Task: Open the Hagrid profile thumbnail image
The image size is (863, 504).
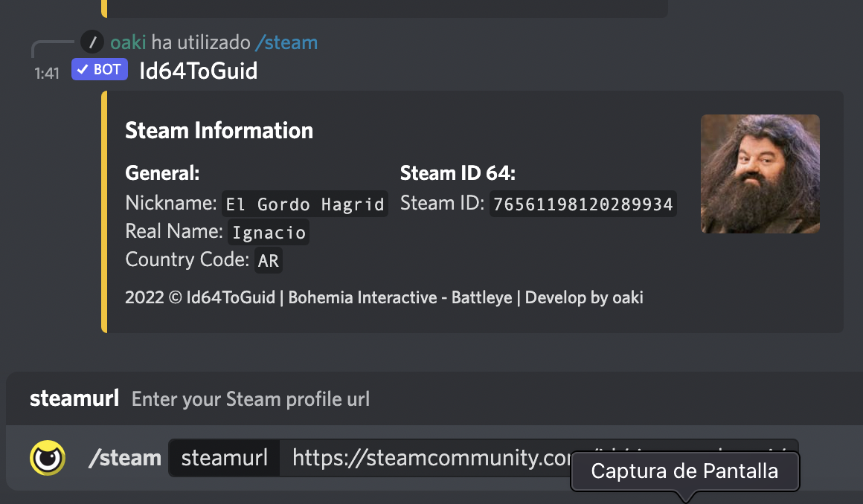Action: 760,174
